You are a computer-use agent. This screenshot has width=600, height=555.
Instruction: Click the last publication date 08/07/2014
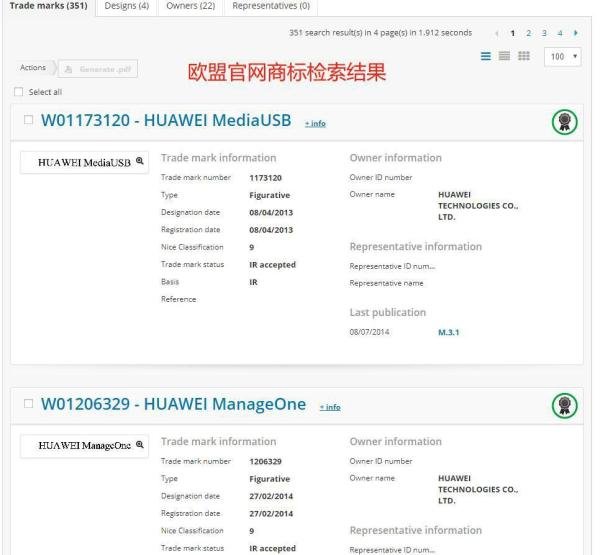[369, 332]
